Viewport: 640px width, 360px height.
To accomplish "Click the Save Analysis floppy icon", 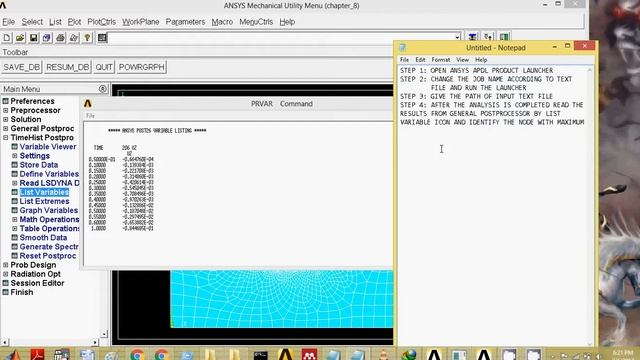I will coord(33,38).
